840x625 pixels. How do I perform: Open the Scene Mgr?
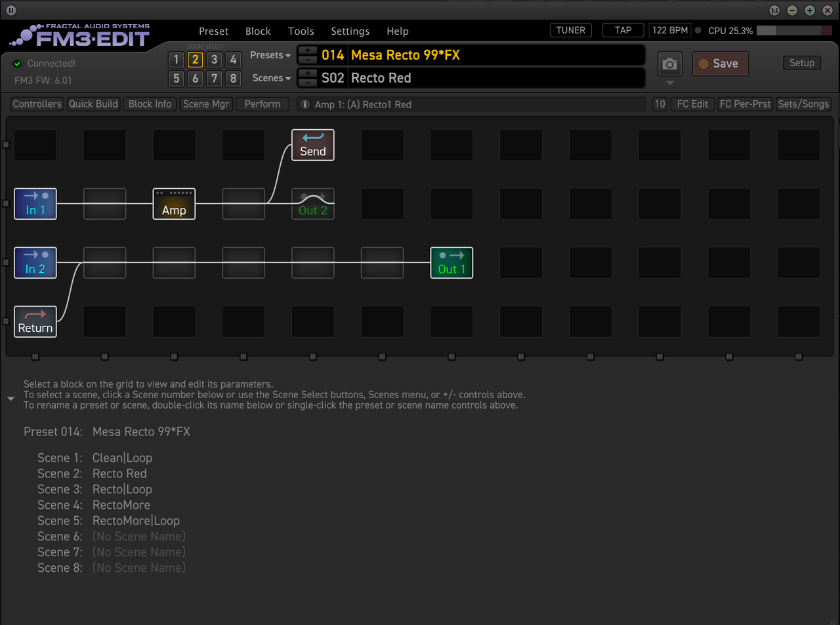tap(206, 104)
